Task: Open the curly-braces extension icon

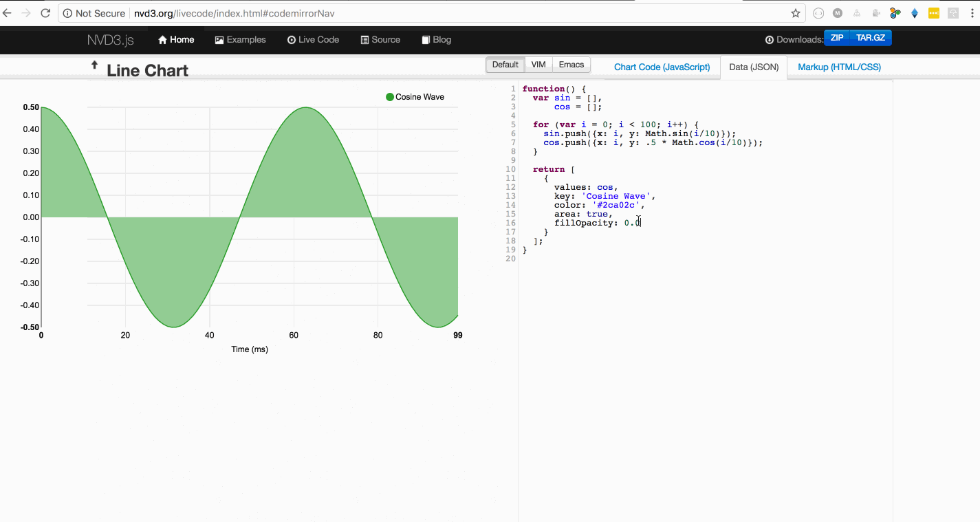Action: click(818, 13)
